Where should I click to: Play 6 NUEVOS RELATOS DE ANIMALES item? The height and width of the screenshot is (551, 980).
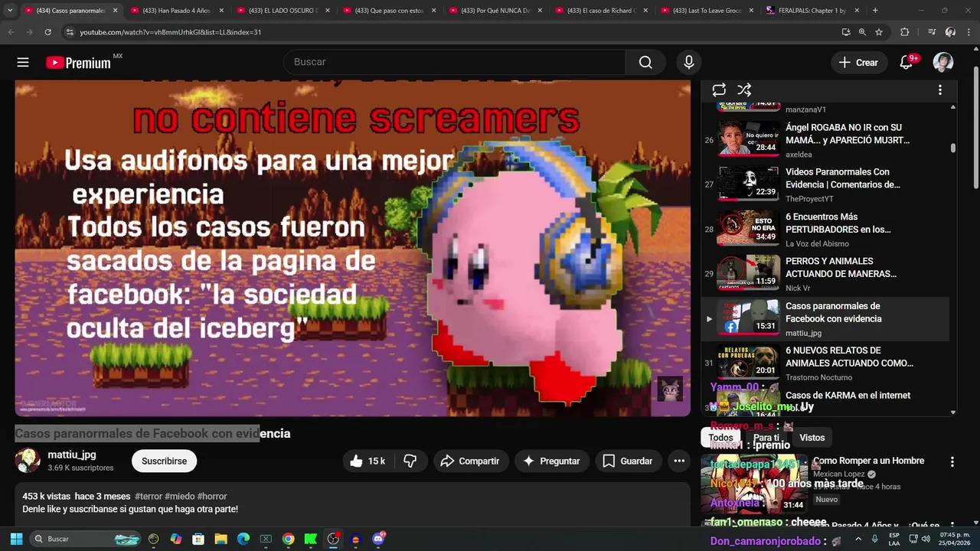[x=825, y=363]
